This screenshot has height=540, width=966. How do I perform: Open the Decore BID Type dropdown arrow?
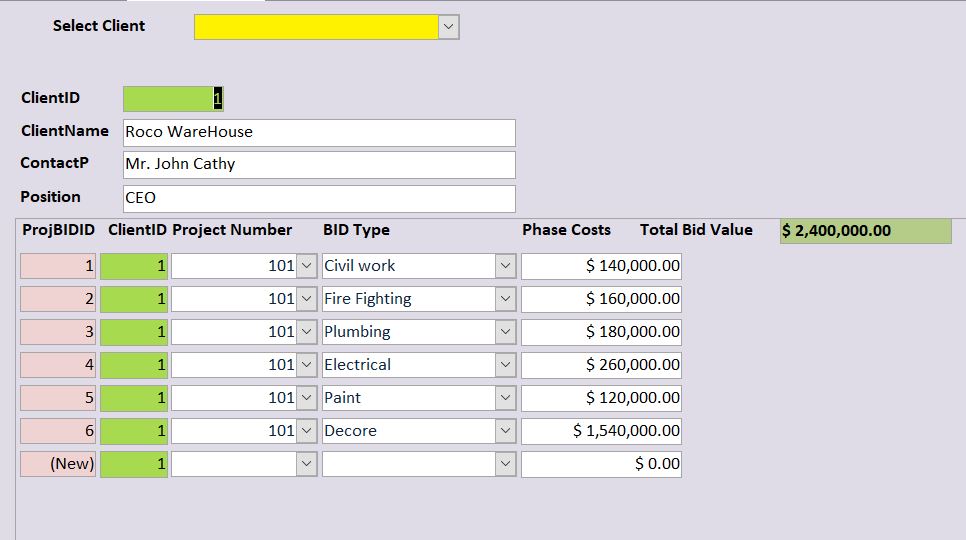click(x=506, y=431)
